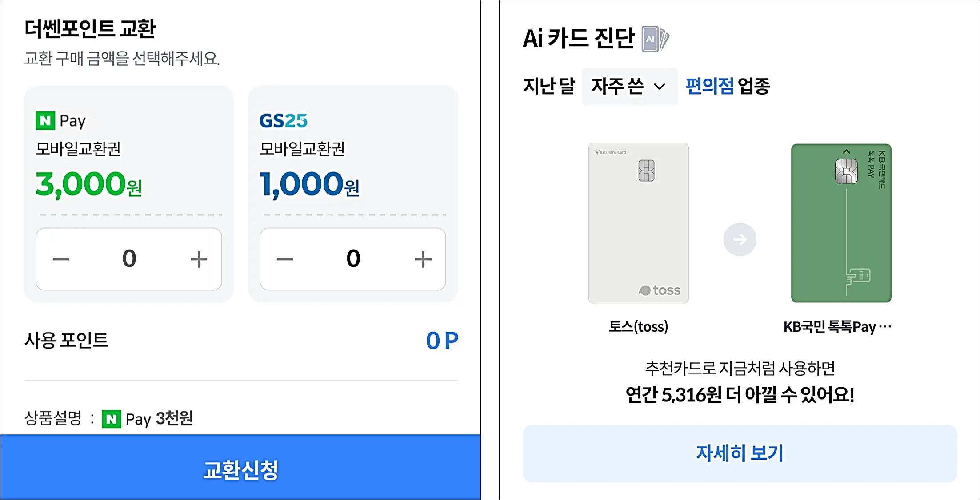Click the minus icon on the GS25 voucher stepper

tap(285, 259)
